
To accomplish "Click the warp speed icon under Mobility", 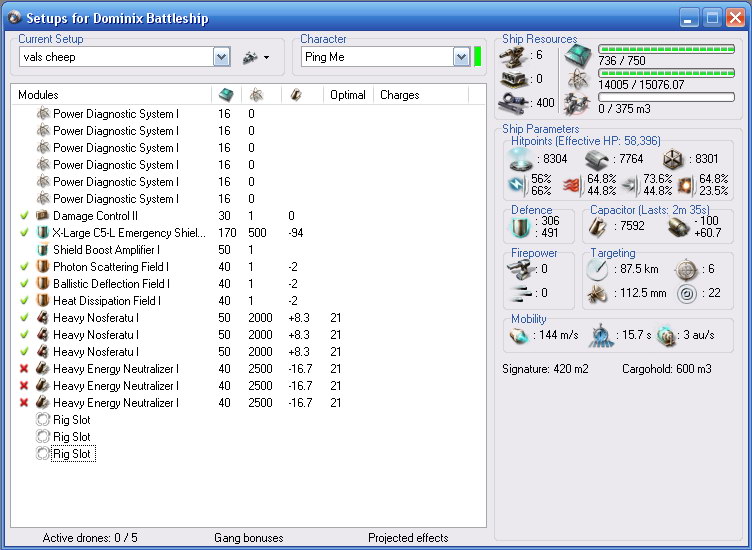I will click(x=668, y=338).
